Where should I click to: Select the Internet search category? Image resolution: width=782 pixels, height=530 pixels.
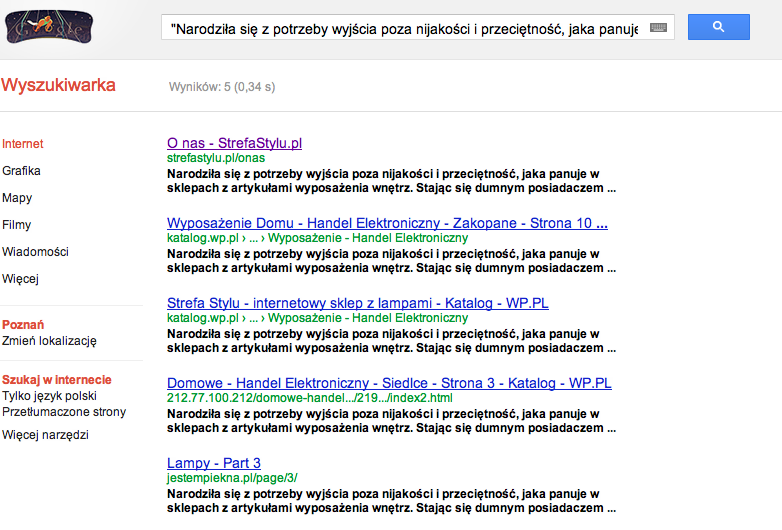pos(22,144)
